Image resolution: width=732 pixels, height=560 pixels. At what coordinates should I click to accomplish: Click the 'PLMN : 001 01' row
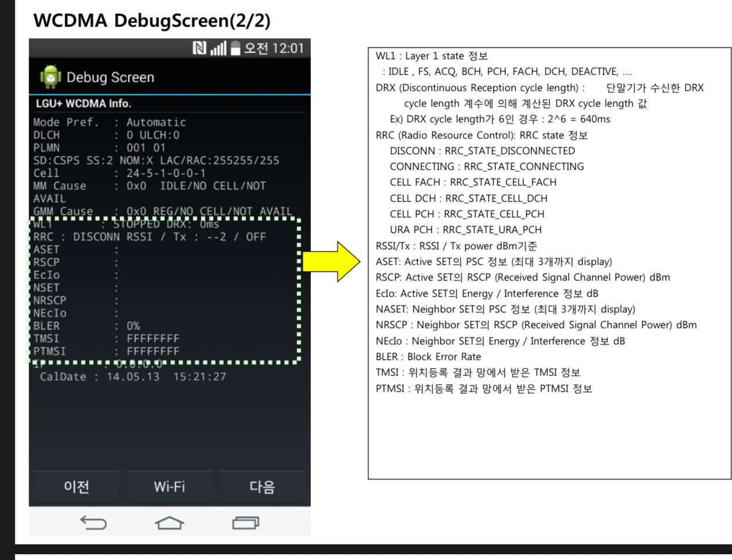click(x=99, y=148)
